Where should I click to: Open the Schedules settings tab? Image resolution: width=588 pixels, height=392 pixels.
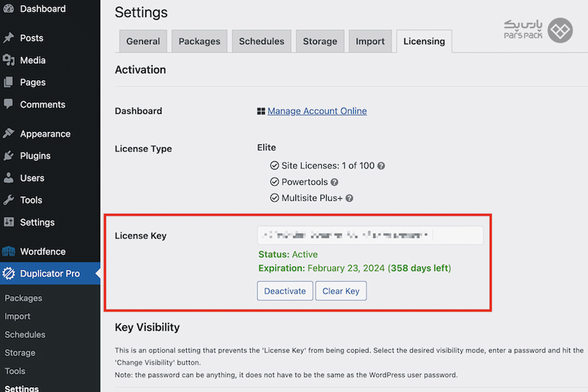coord(262,41)
